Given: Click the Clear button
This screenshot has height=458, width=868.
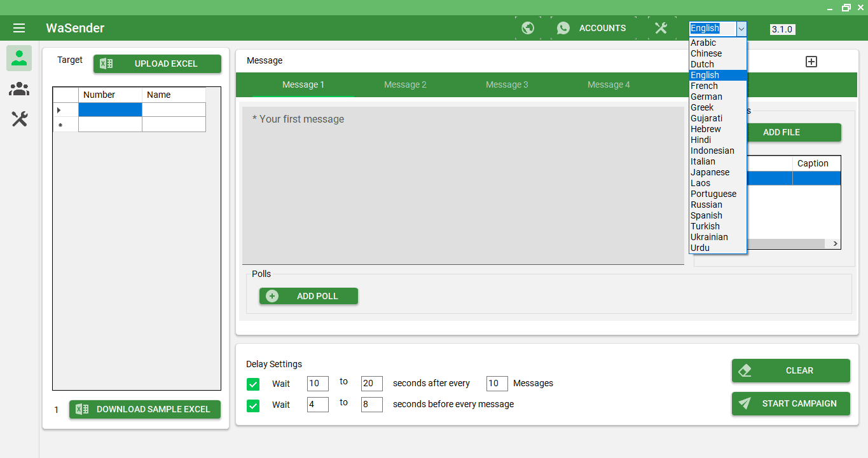Looking at the screenshot, I should click(790, 370).
